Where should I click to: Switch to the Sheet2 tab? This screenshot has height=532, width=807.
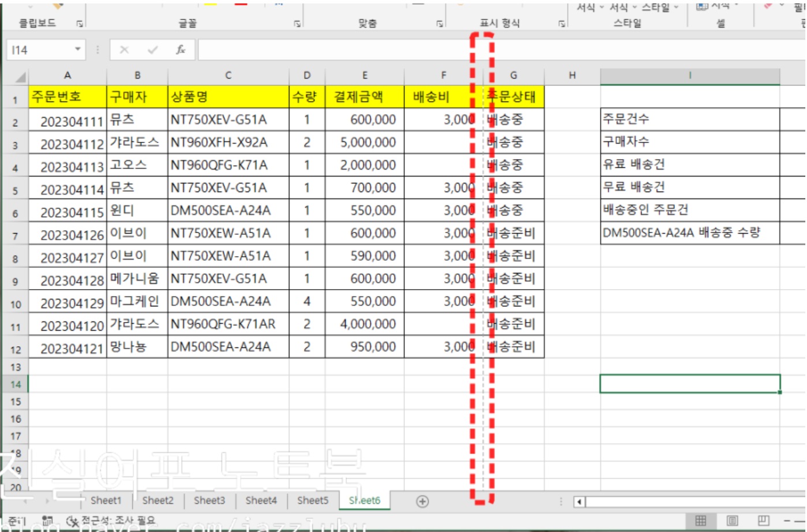pyautogui.click(x=158, y=500)
